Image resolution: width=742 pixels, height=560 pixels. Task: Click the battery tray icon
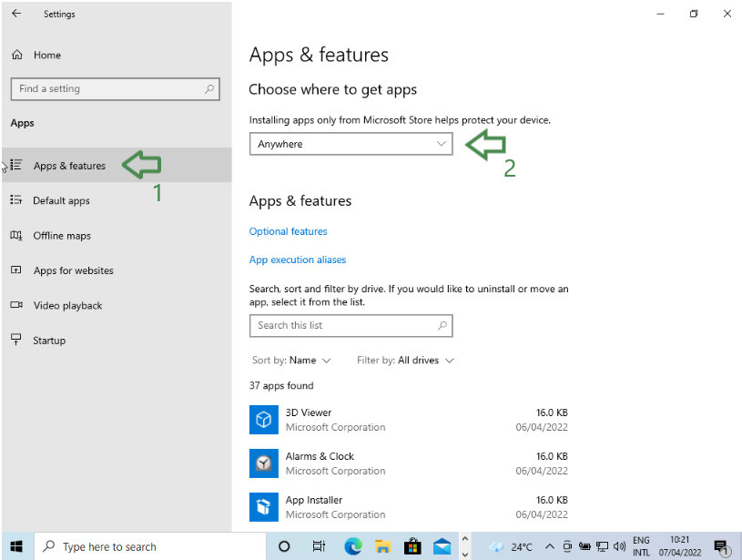pos(584,546)
